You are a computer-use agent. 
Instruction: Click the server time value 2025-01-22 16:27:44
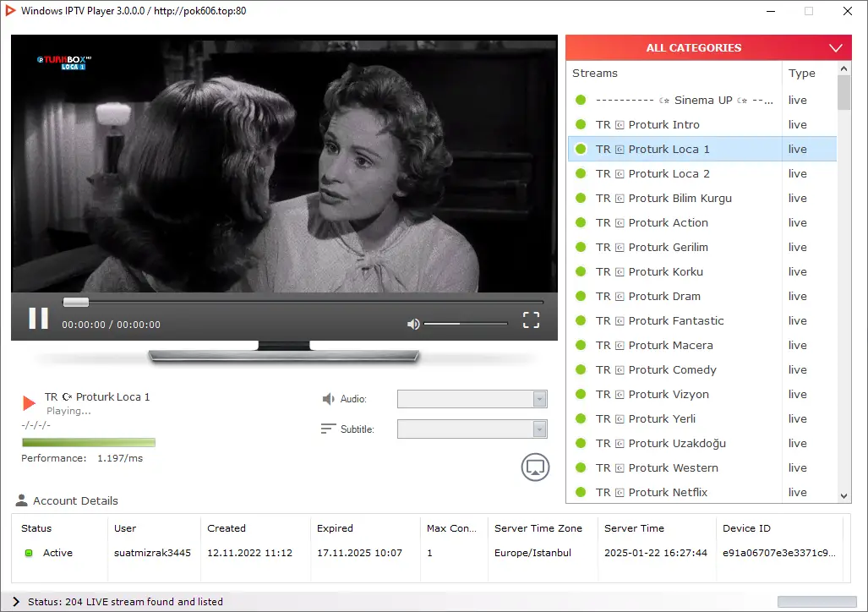(x=655, y=553)
